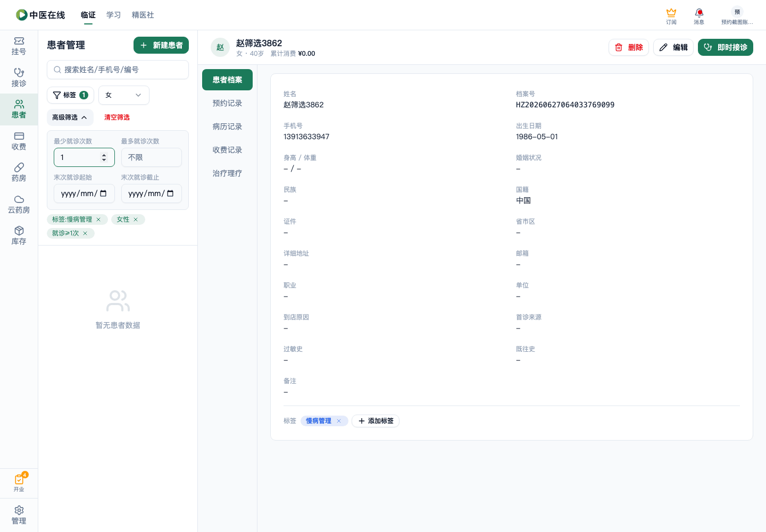Screen dimensions: 766x532
Task: Click the 末次就诊起始 date field
Action: (84, 193)
